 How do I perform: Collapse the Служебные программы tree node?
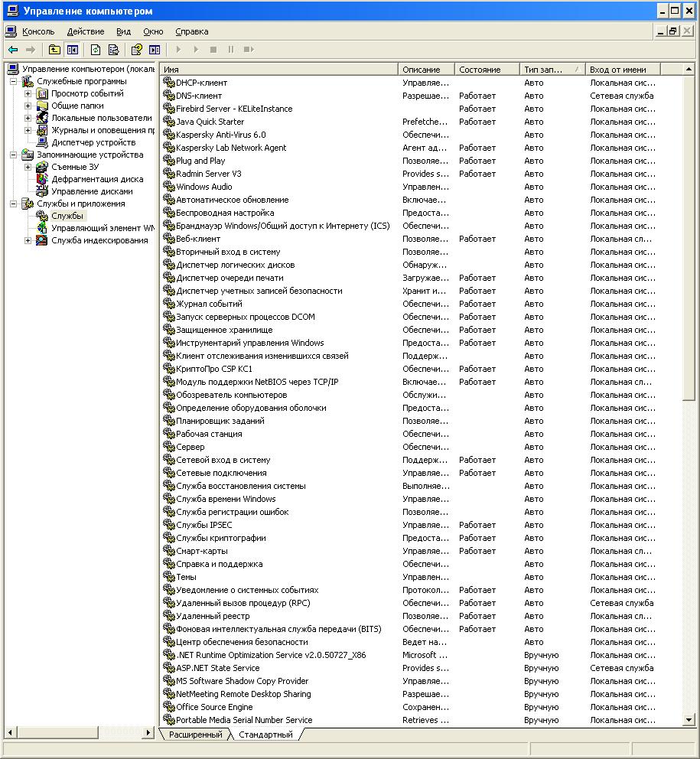pyautogui.click(x=14, y=81)
